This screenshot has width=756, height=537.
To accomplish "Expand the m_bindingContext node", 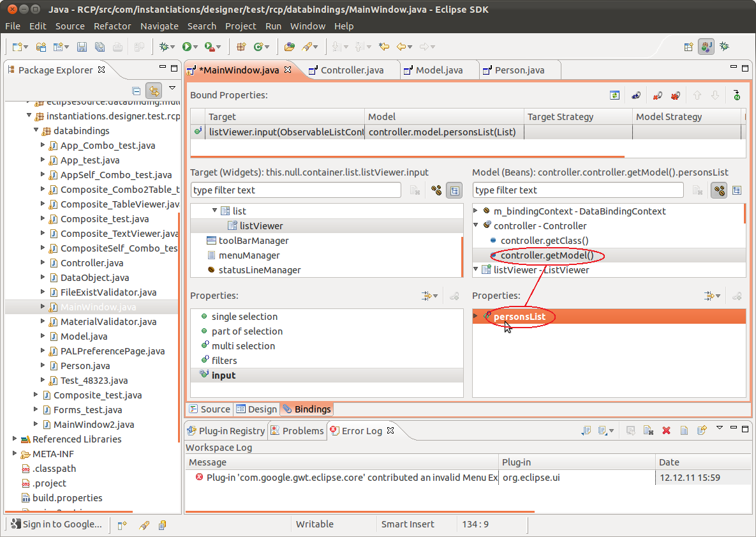I will tap(476, 210).
